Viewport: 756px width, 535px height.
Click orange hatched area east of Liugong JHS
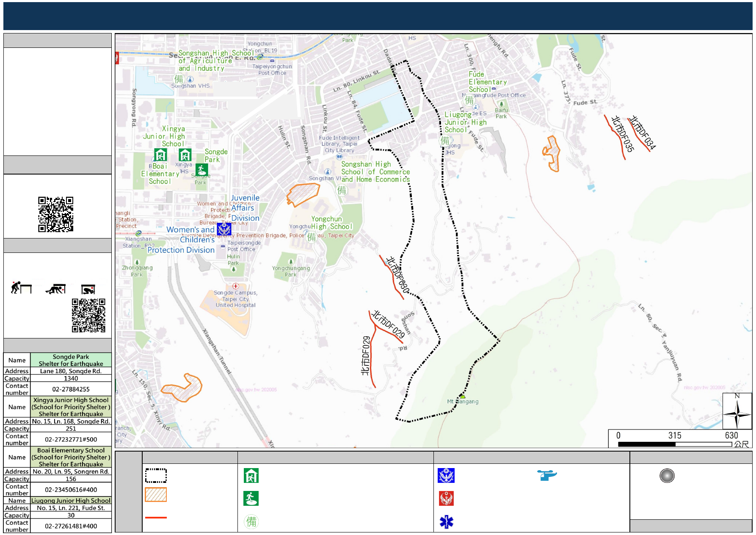click(552, 153)
